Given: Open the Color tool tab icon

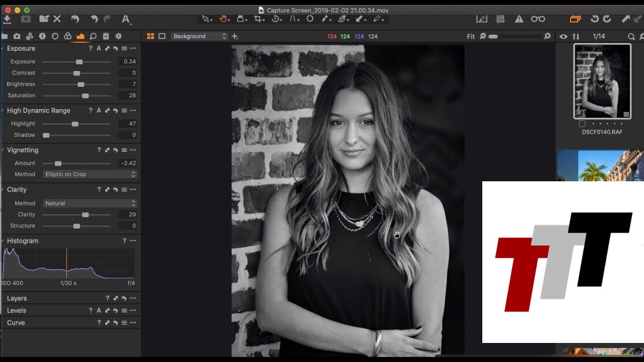Looking at the screenshot, I should 68,36.
